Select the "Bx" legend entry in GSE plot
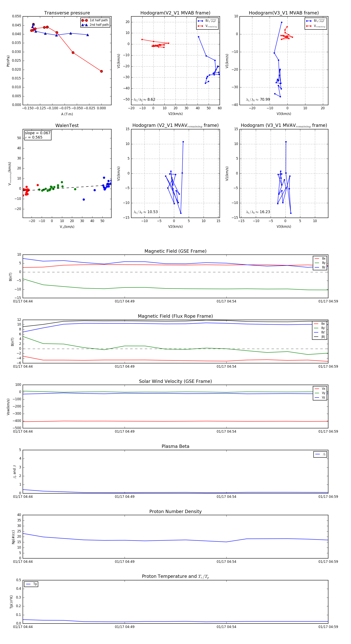The image size is (351, 644). [320, 259]
